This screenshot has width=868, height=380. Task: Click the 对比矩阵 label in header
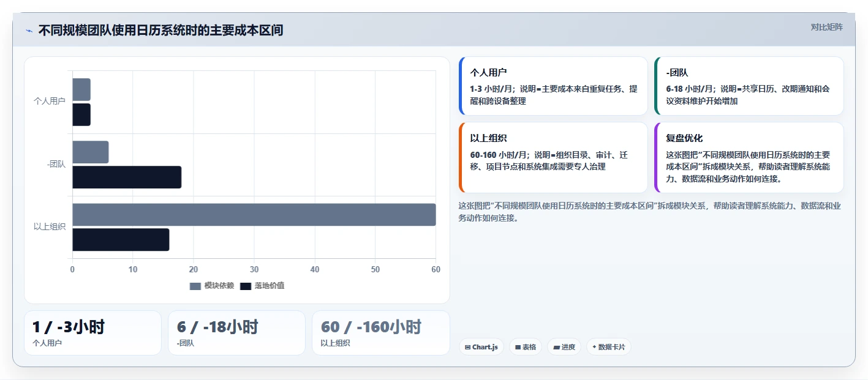[826, 27]
